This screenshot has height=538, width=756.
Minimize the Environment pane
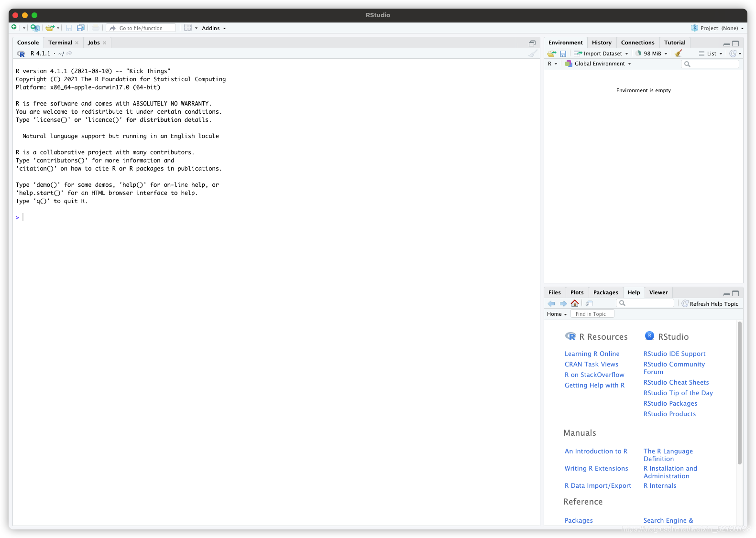pyautogui.click(x=727, y=44)
